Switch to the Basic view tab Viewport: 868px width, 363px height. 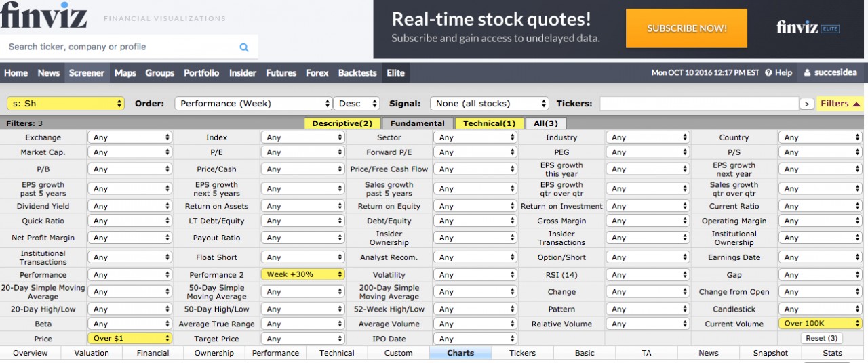pos(585,353)
